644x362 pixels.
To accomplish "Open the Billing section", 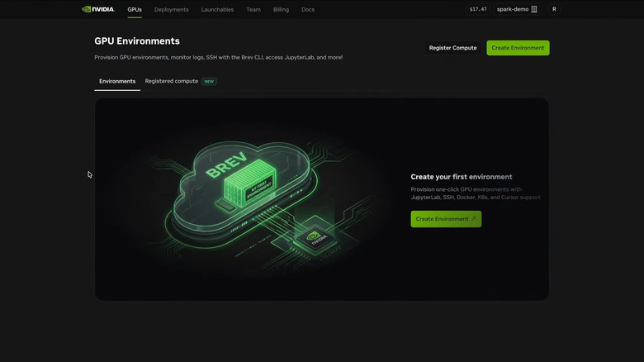I will [281, 9].
